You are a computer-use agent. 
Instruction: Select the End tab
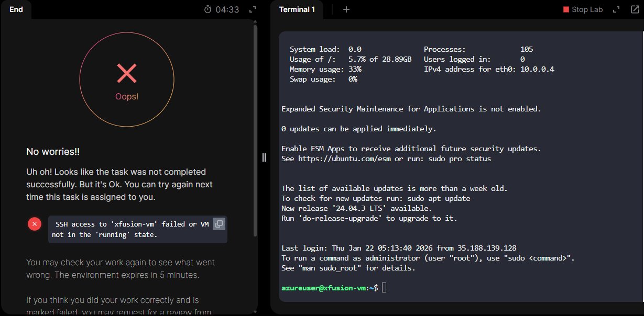point(16,9)
